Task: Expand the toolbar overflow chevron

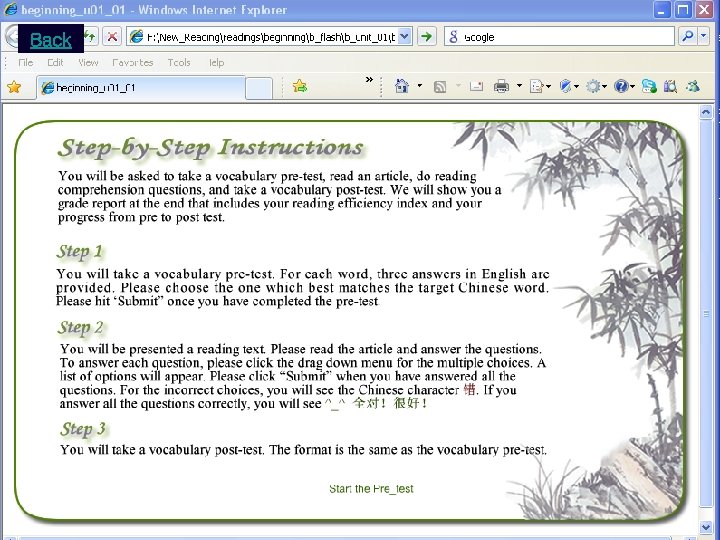Action: [369, 80]
